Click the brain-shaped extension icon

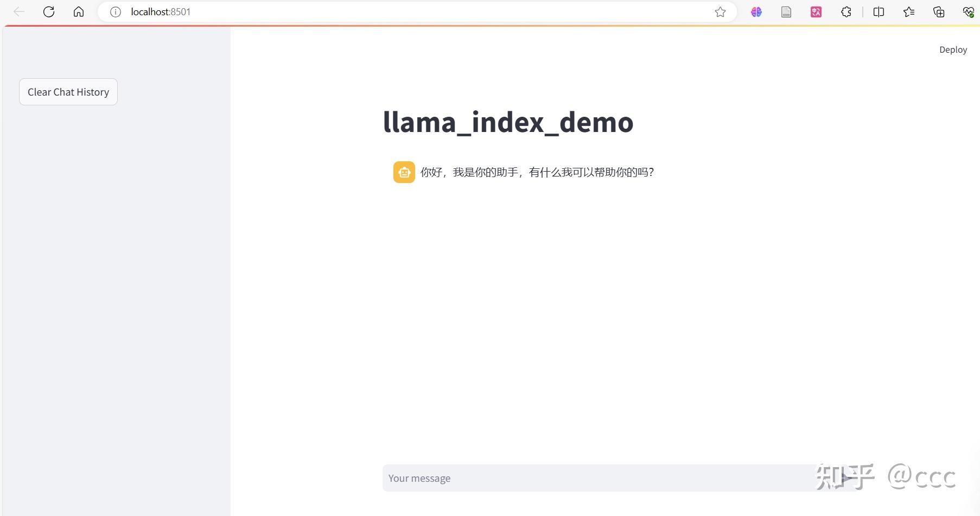(756, 11)
